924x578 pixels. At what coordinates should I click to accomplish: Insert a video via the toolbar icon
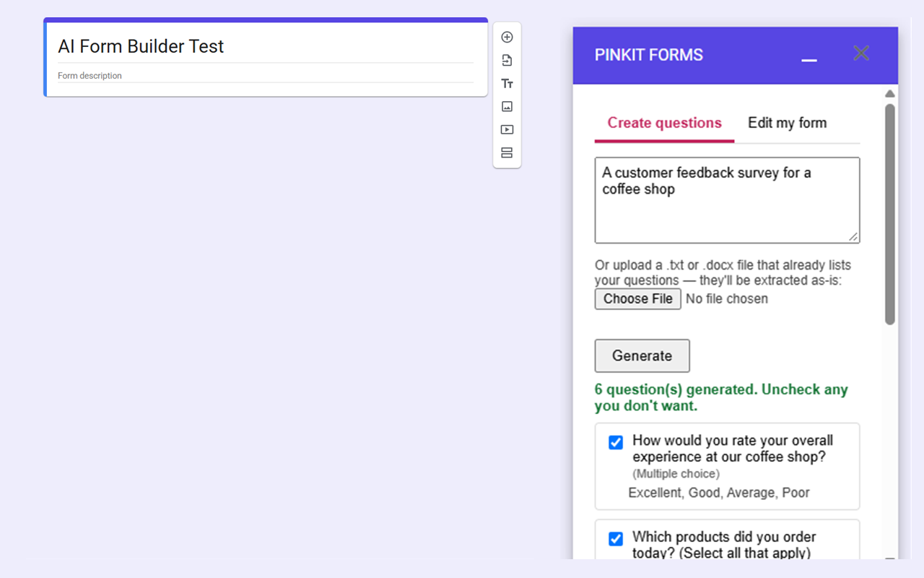tap(507, 129)
